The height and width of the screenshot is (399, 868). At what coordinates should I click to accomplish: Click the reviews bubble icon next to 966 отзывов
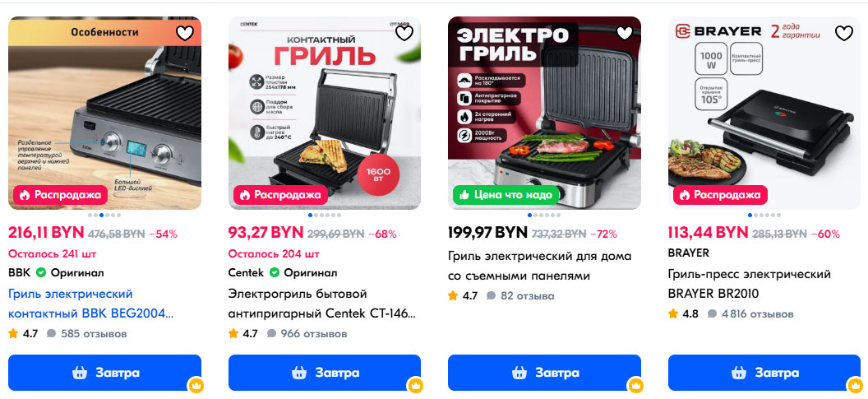271,334
